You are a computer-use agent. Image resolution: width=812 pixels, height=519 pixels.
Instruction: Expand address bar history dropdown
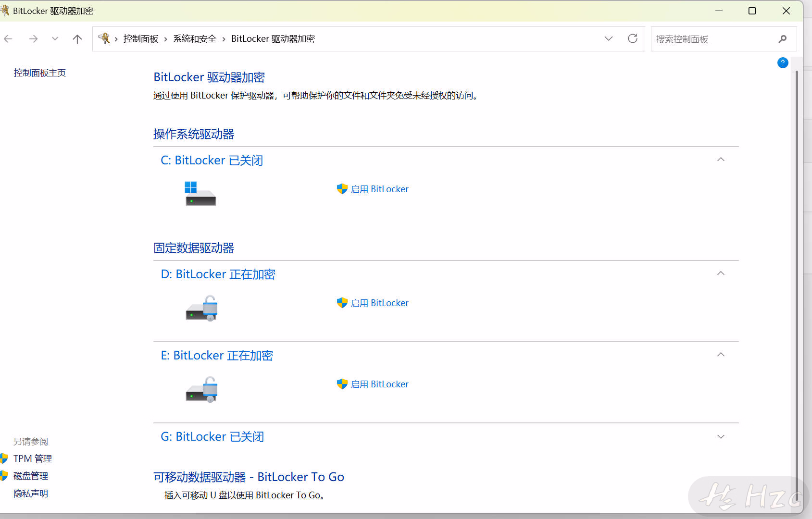point(609,39)
